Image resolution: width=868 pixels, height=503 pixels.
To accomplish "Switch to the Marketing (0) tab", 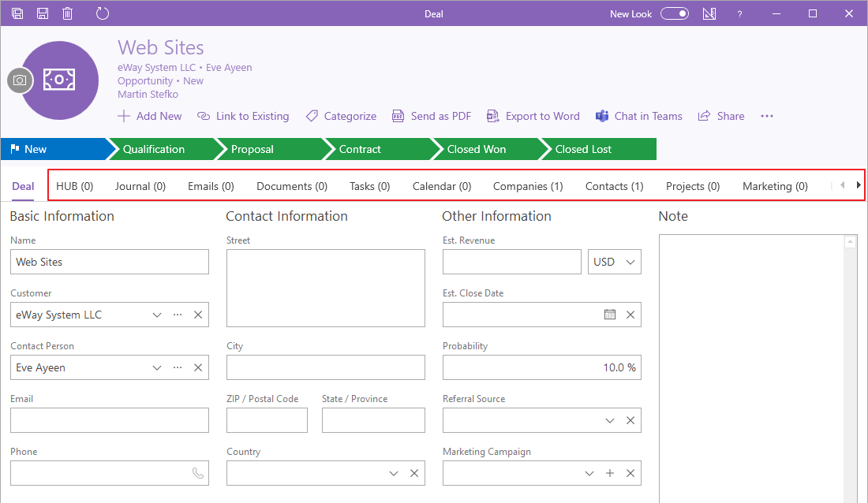I will coord(775,187).
